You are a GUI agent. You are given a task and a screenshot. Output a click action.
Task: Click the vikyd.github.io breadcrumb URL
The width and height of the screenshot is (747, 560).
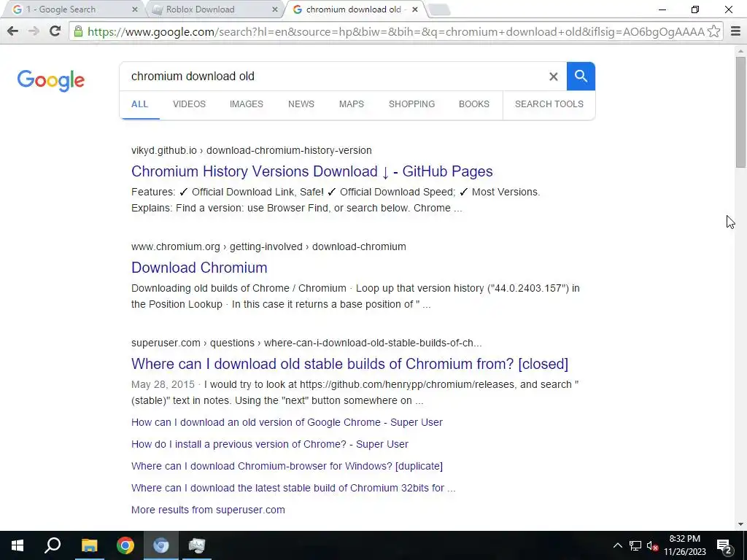[252, 150]
